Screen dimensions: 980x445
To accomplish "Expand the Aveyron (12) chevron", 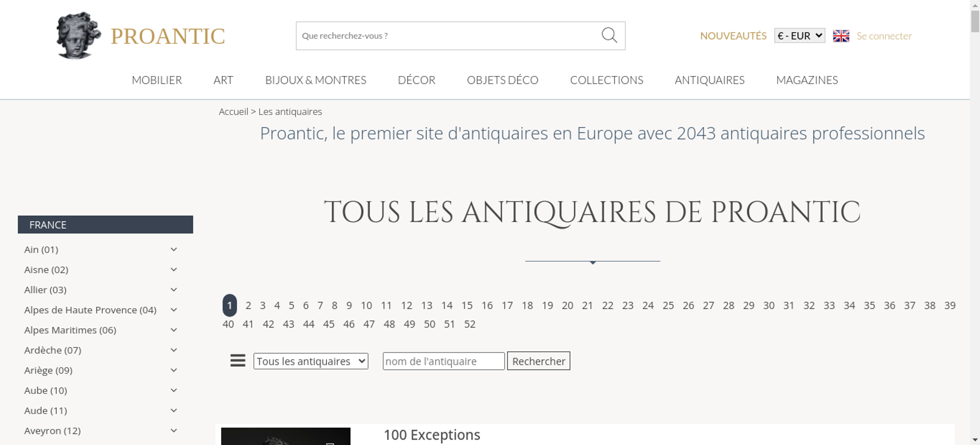I will (173, 431).
